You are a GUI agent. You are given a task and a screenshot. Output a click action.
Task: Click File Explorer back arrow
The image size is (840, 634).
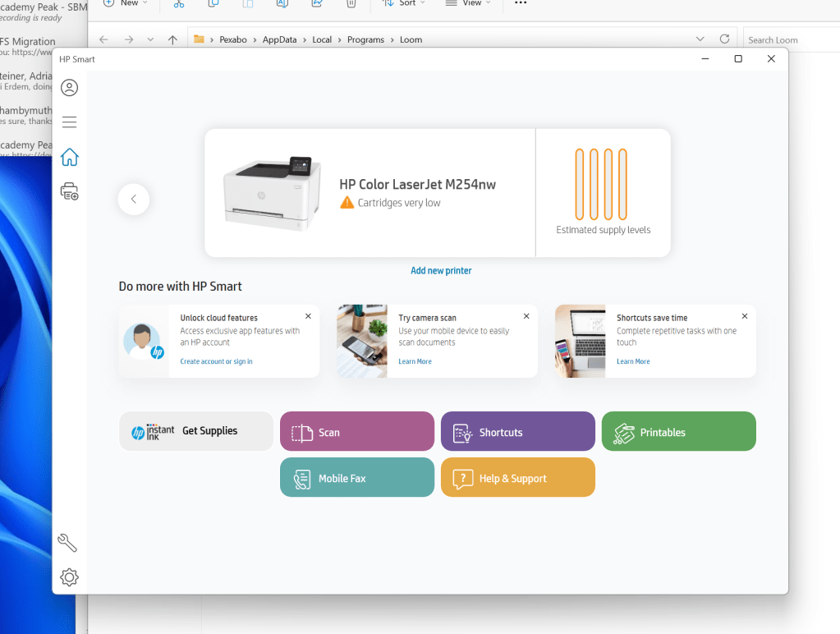pyautogui.click(x=104, y=39)
